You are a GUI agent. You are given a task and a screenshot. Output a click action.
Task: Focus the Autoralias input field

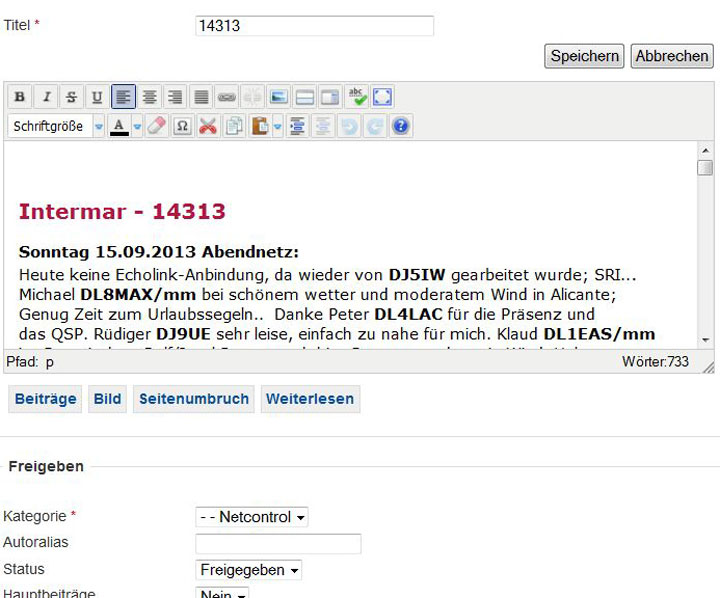[278, 544]
